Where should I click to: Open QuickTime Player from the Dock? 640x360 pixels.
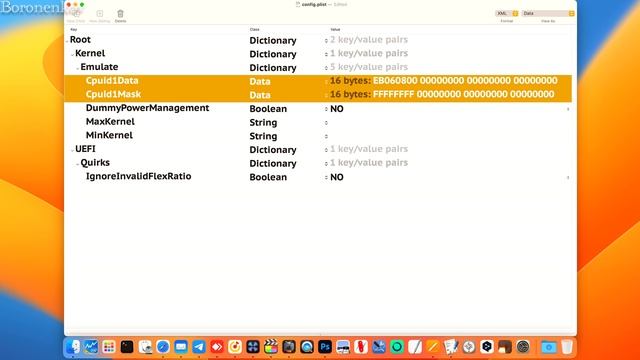307,347
